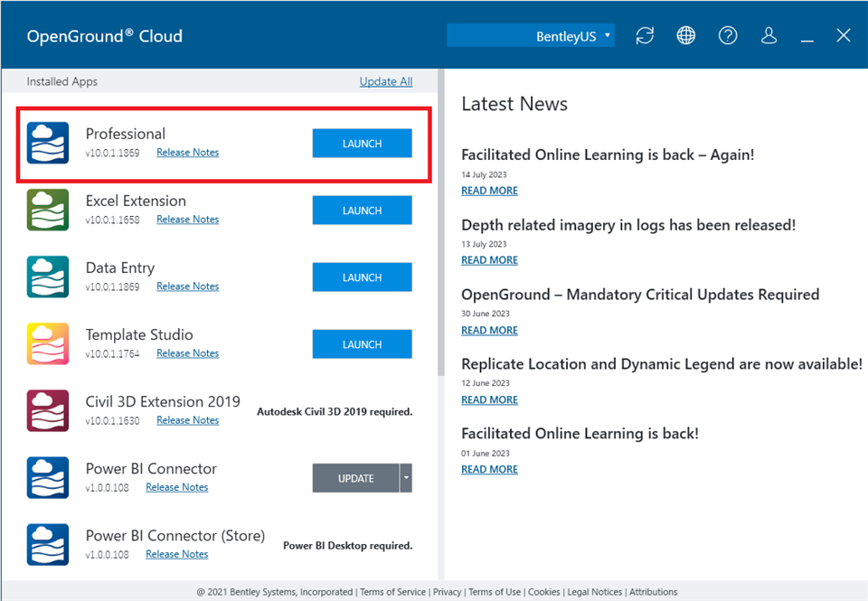Viewport: 868px width, 601px height.
Task: Open the Cookies footer link
Action: (543, 592)
